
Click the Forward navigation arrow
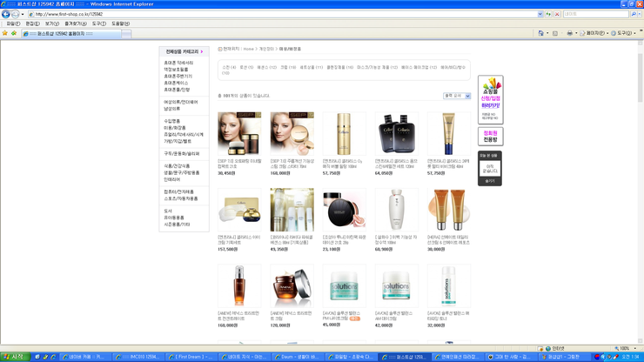(16, 14)
